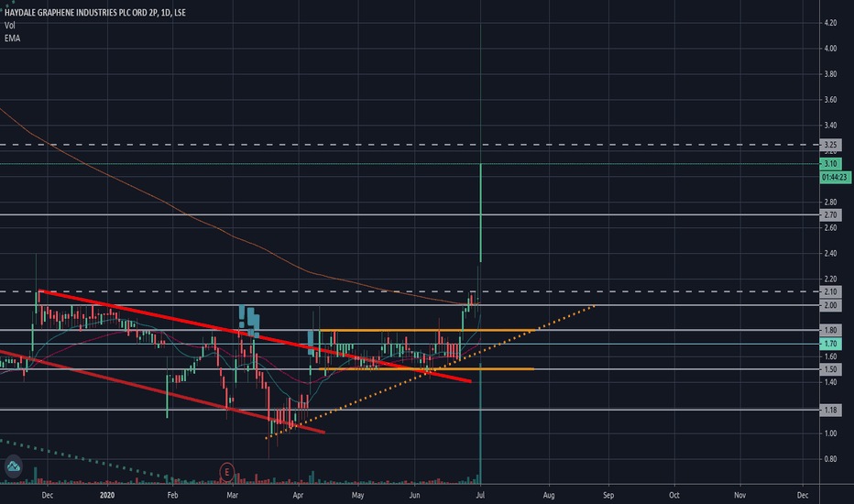
Task: Click the 1.18 horizontal line price label
Action: pos(830,410)
